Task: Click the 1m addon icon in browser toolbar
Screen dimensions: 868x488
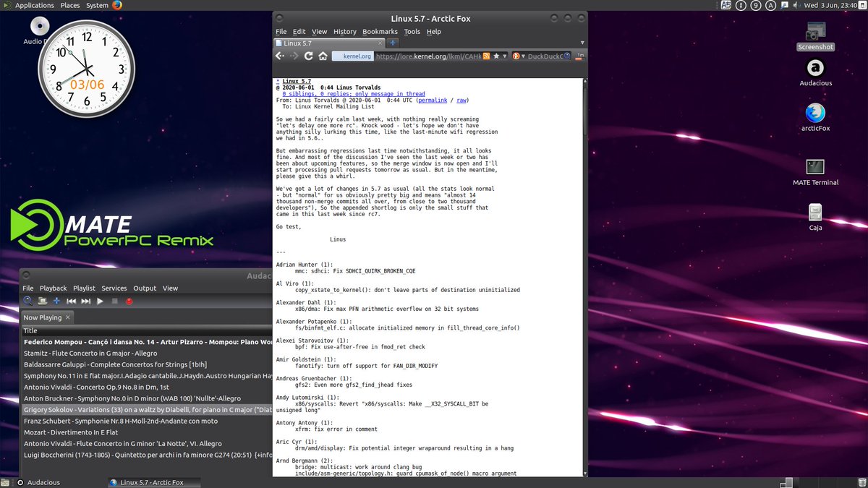Action: point(580,56)
